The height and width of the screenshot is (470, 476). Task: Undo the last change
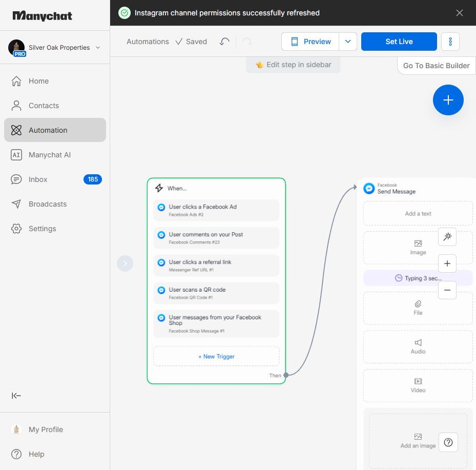tap(224, 42)
